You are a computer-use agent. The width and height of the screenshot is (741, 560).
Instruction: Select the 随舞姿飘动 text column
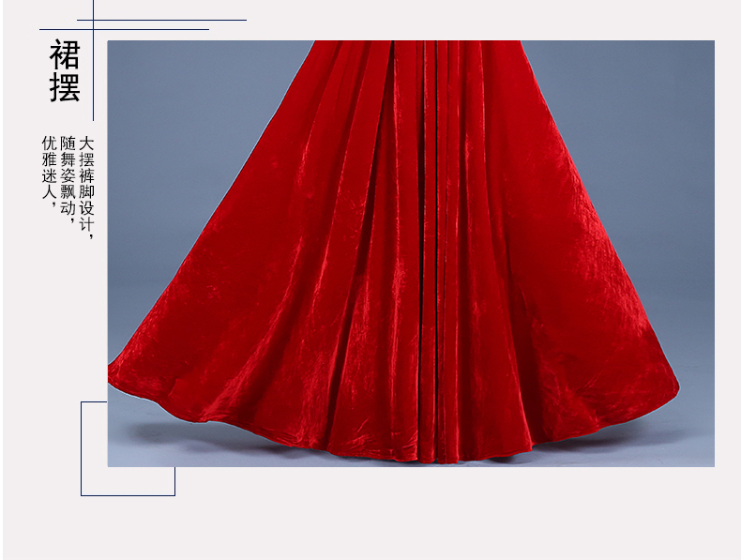[x=67, y=177]
